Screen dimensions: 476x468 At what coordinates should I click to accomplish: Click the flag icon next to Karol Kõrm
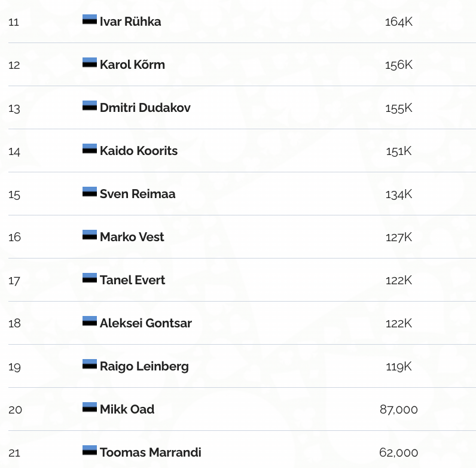[x=89, y=63]
